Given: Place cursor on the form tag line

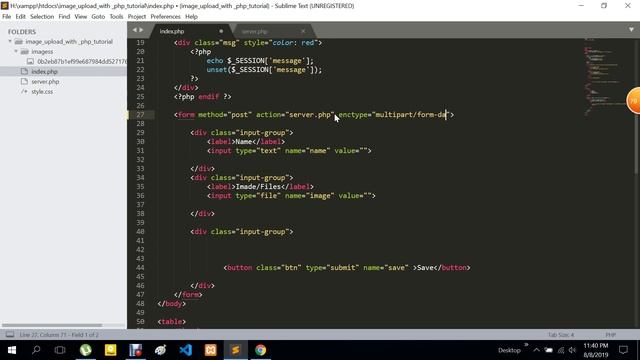Looking at the screenshot, I should (x=313, y=115).
